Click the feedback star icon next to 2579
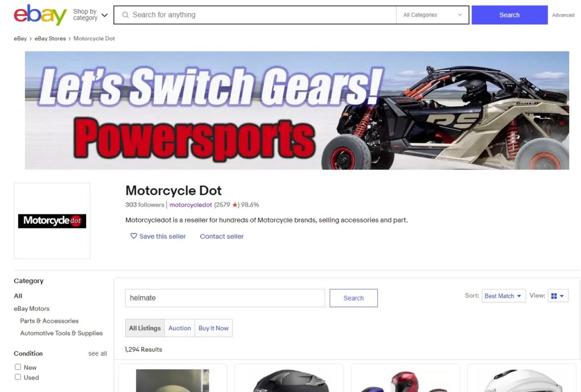This screenshot has height=392, width=581. pos(235,205)
